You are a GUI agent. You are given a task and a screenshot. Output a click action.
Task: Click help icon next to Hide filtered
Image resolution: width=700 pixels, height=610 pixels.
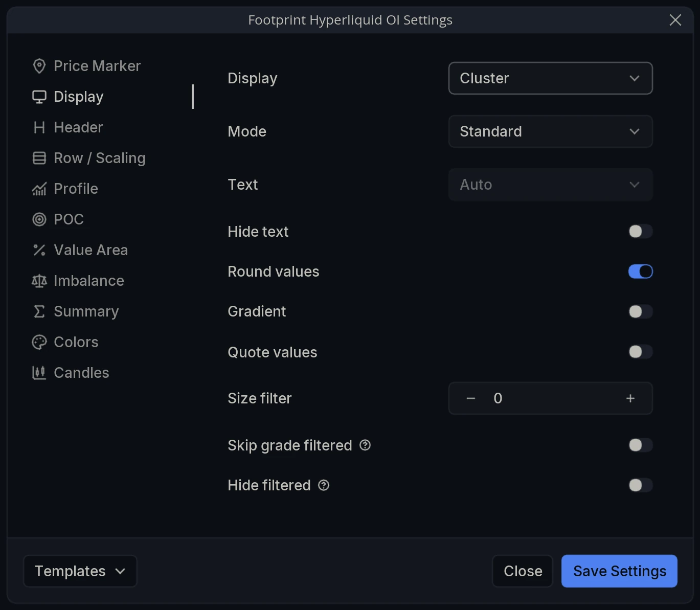(324, 485)
